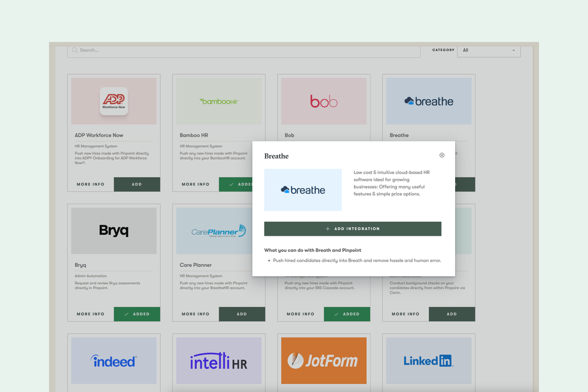Image resolution: width=588 pixels, height=392 pixels.
Task: Open the Category dropdown set to All
Action: coord(489,50)
